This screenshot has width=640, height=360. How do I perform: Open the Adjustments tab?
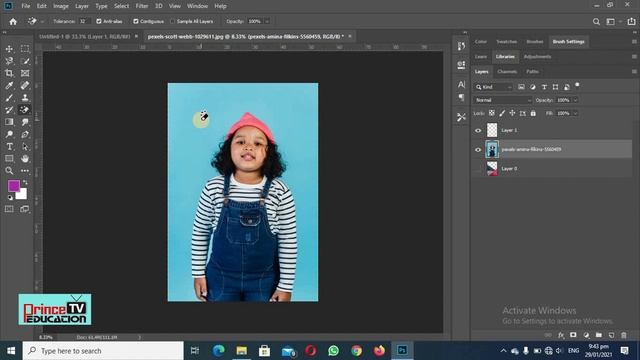pos(537,57)
